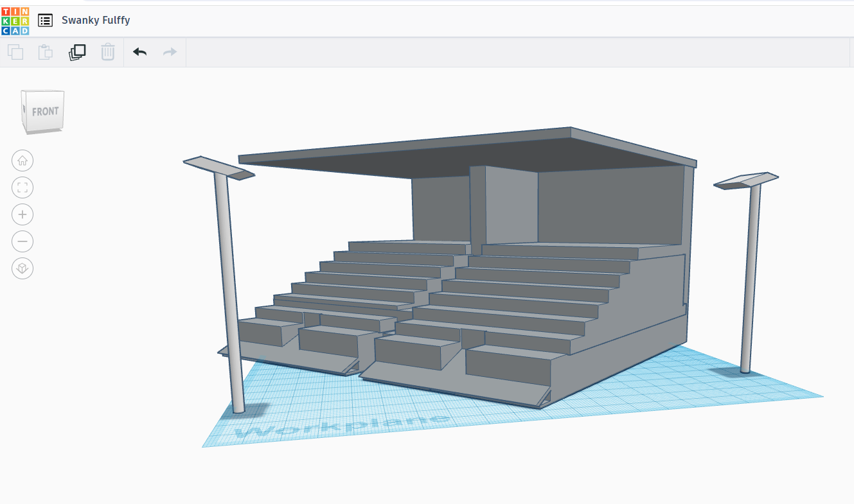This screenshot has width=854, height=504.
Task: Toggle the perspective/orthographic view button
Action: tap(22, 268)
